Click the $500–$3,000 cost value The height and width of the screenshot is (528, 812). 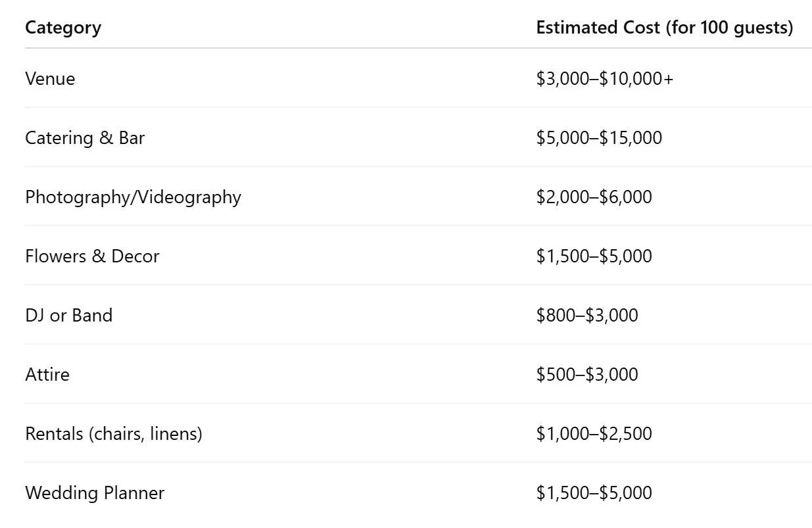coord(586,375)
